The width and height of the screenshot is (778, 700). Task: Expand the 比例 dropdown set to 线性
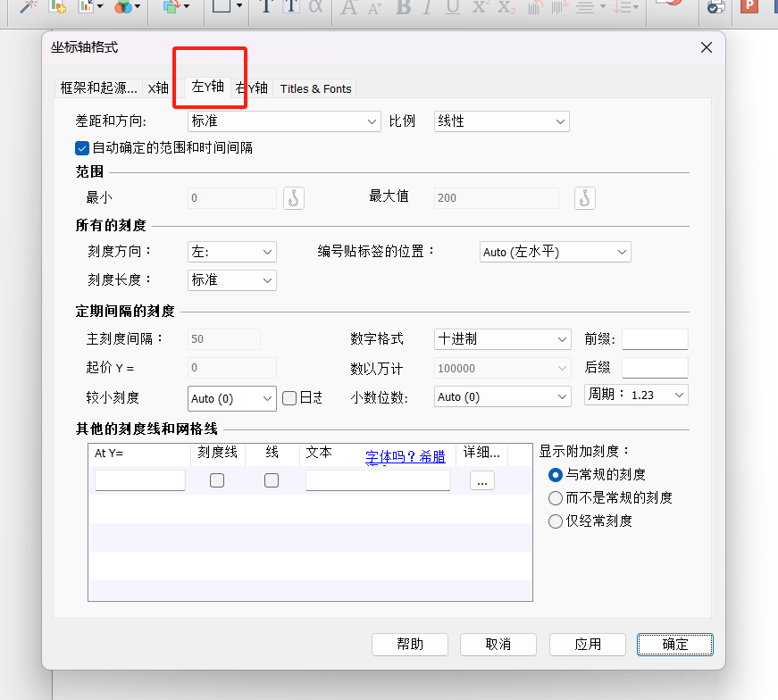[x=501, y=121]
